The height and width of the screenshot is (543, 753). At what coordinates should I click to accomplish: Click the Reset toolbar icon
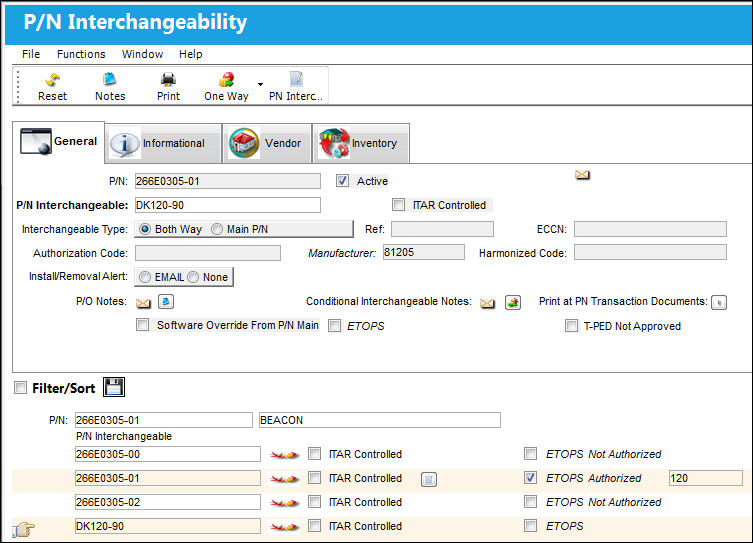coord(52,86)
